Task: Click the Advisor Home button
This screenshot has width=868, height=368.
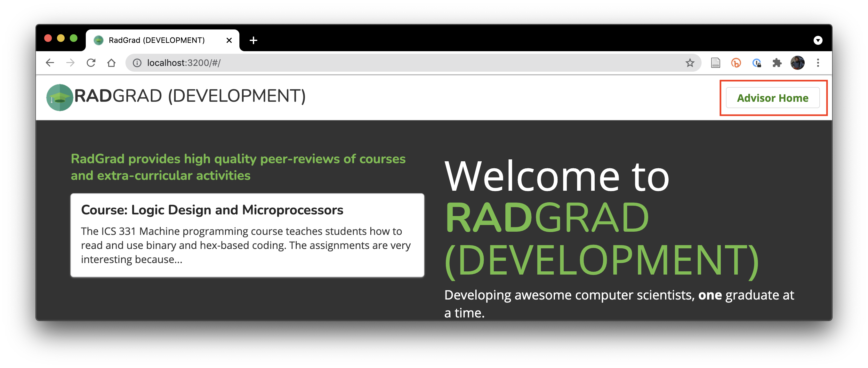Action: click(x=773, y=98)
